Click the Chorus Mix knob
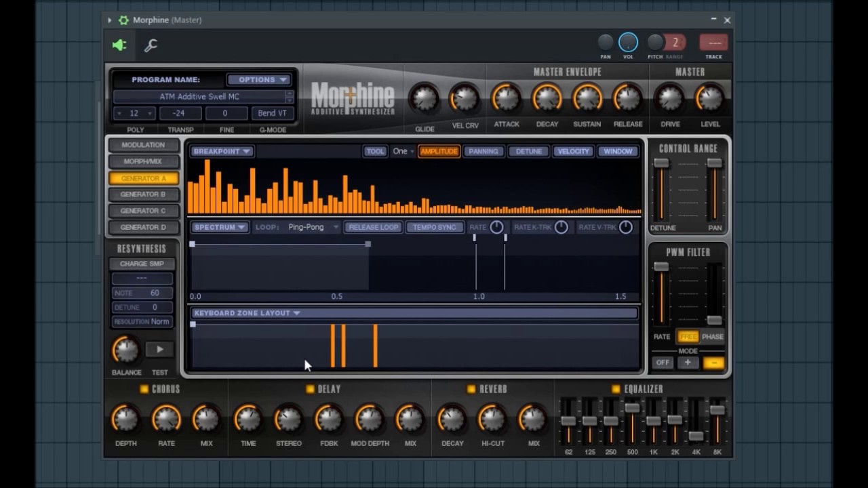Viewport: 868px width, 488px height. [206, 419]
